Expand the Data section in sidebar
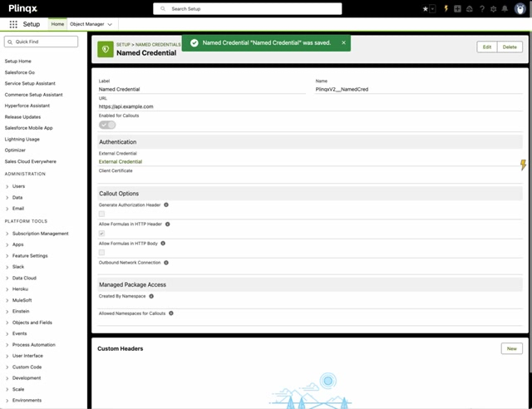This screenshot has width=532, height=409. coord(7,198)
